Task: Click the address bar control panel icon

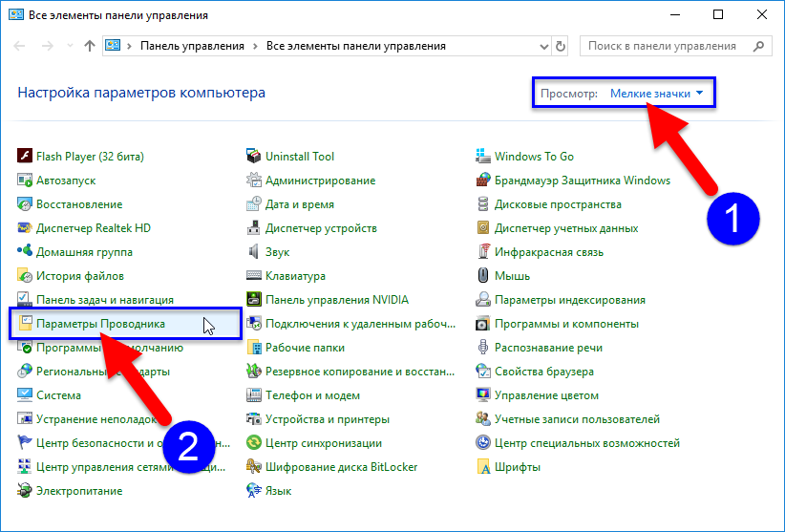Action: [x=112, y=46]
